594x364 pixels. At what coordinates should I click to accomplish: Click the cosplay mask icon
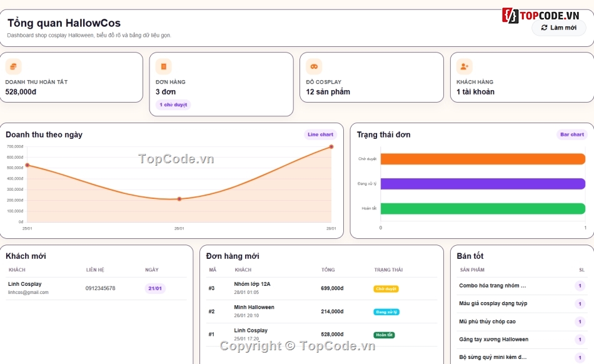coord(314,67)
